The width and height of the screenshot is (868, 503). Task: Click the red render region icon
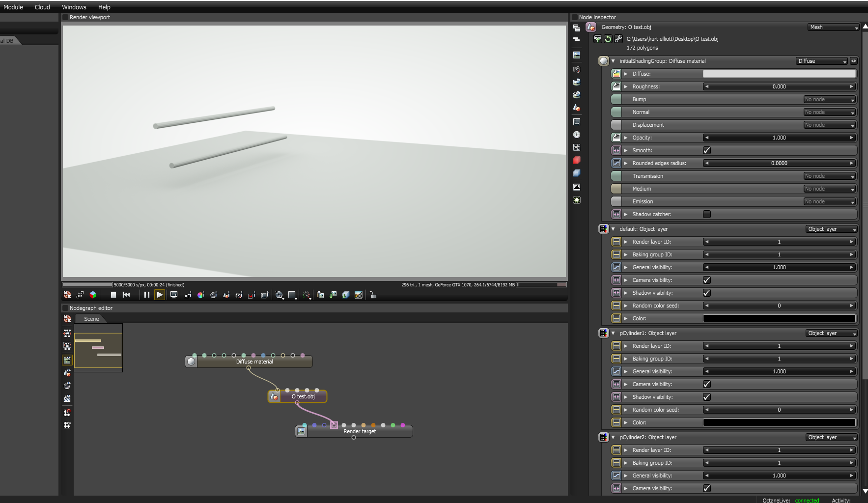point(252,295)
